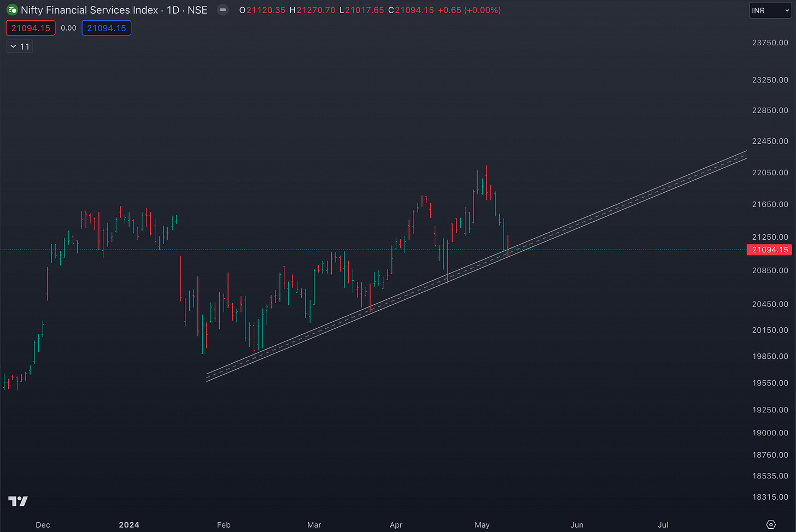The height and width of the screenshot is (532, 796).
Task: Click the red 21094.15 sell price button
Action: (x=31, y=28)
